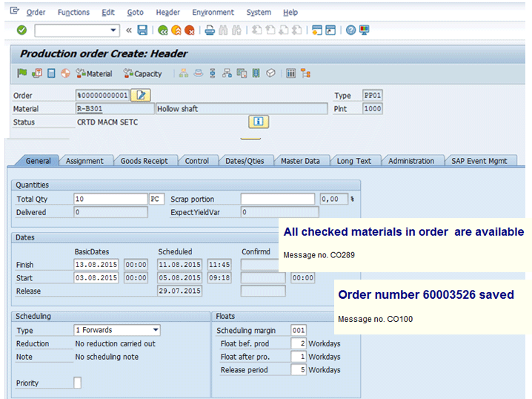This screenshot has height=399, width=532.
Task: Click the Order number field
Action: coord(102,95)
